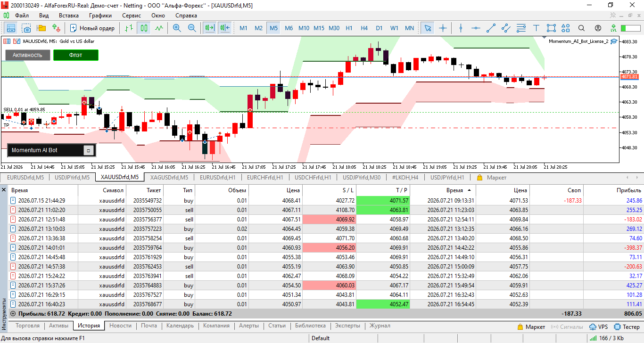Image resolution: width=644 pixels, height=343 pixels.
Task: Close the Toolbox panel with the X
Action: coord(4,190)
